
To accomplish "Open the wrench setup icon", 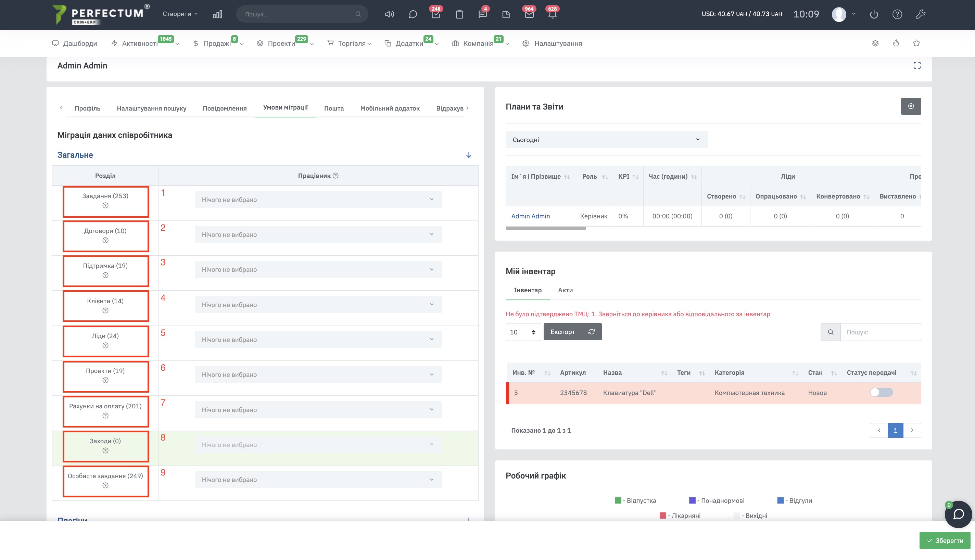I will [920, 14].
